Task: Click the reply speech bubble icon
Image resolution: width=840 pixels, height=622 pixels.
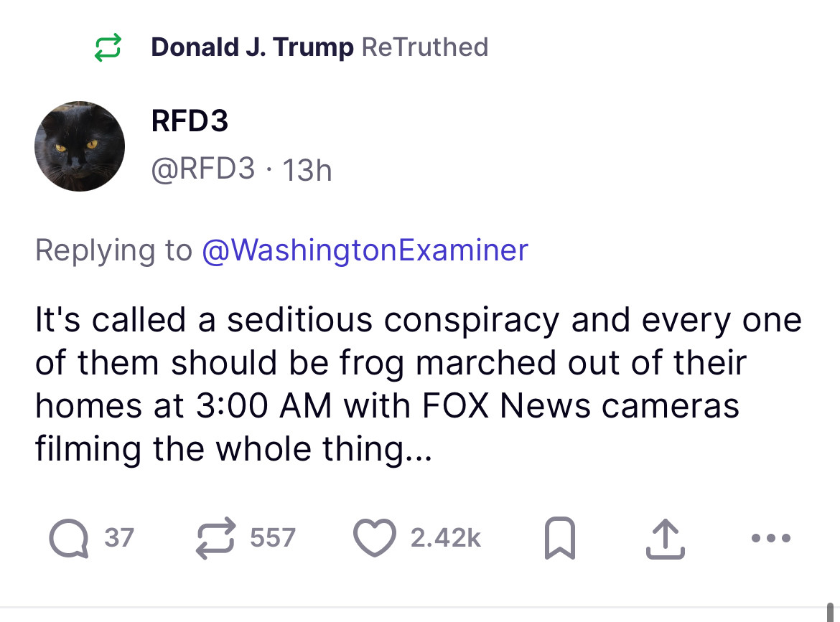Action: 67,538
